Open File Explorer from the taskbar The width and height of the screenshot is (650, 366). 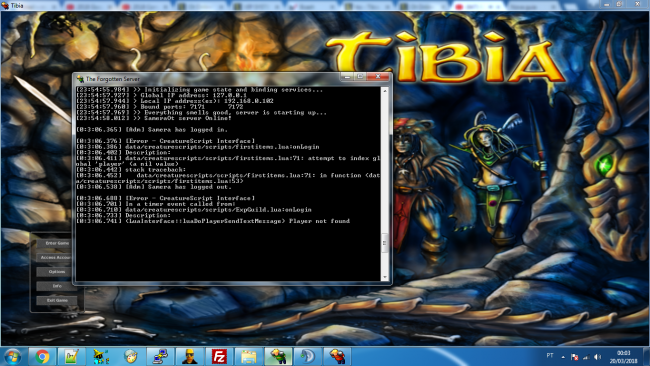click(249, 356)
